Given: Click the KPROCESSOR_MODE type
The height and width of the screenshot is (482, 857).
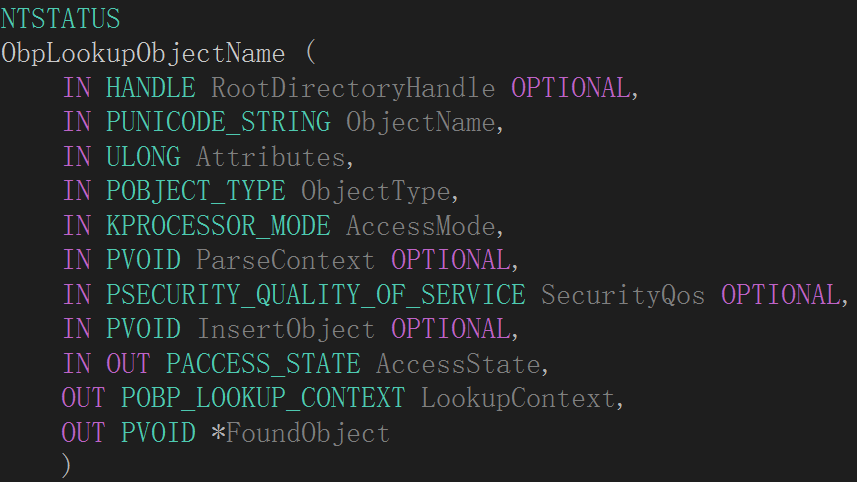Looking at the screenshot, I should [x=218, y=226].
